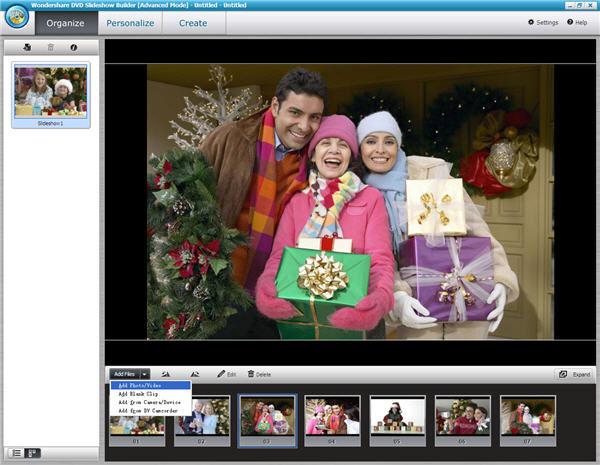Image resolution: width=600 pixels, height=465 pixels.
Task: Click the trash icon in the slideshow list panel
Action: (x=51, y=47)
